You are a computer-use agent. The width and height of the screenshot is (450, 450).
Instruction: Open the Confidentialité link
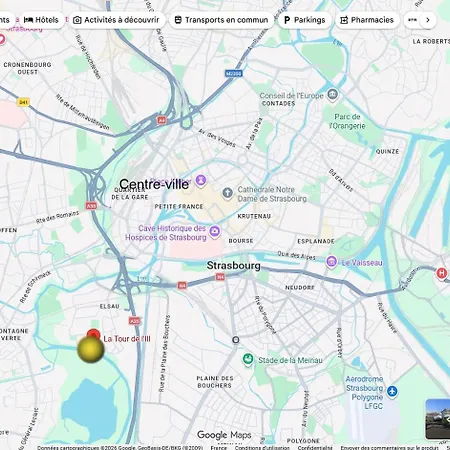click(315, 447)
